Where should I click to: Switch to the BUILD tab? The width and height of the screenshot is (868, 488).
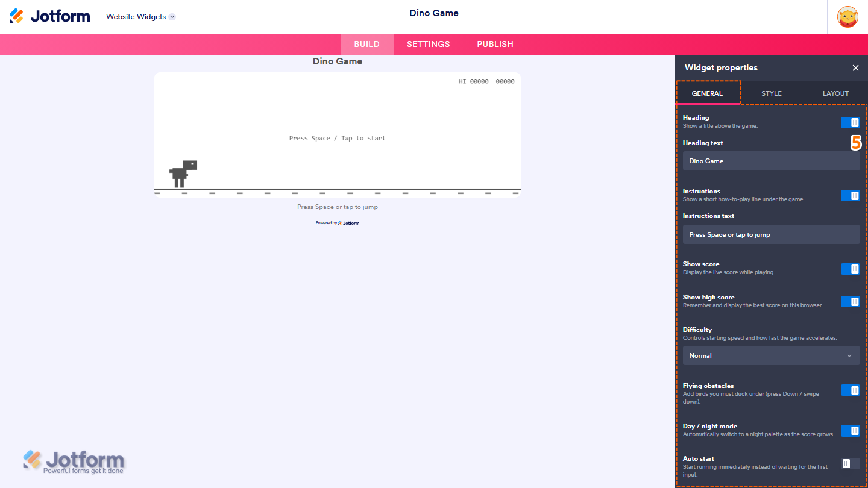tap(367, 44)
